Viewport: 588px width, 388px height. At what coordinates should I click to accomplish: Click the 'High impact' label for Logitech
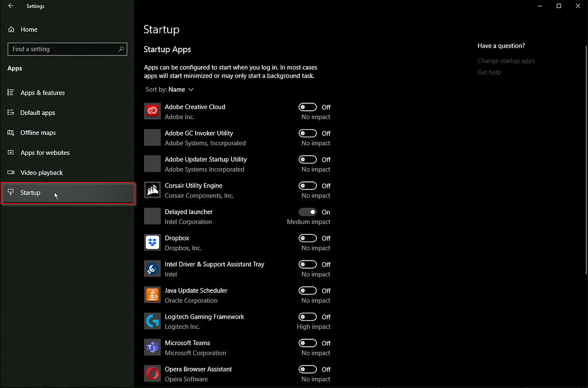(314, 327)
